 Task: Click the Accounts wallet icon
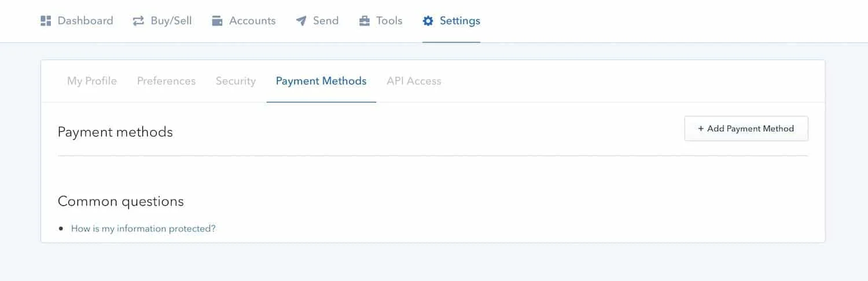pos(217,21)
